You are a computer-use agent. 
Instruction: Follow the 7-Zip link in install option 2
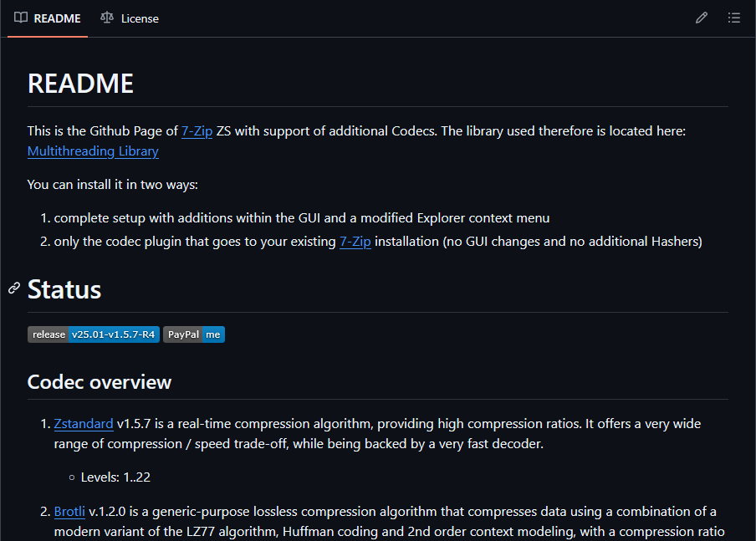point(355,242)
